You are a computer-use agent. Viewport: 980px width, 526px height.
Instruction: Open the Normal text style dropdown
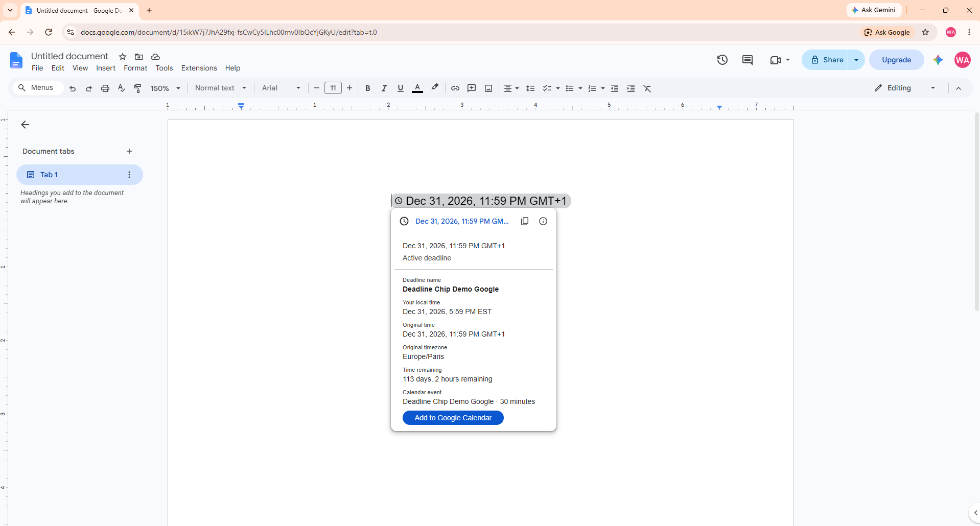tap(221, 88)
